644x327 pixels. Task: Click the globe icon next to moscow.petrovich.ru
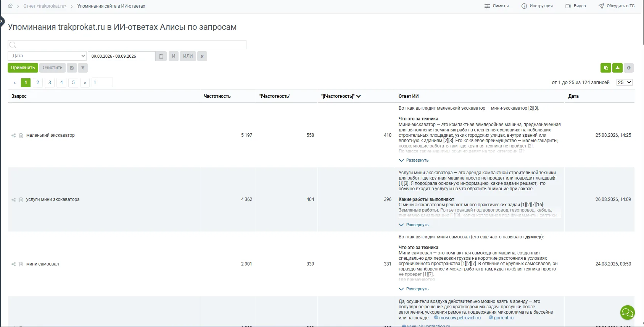tap(436, 317)
